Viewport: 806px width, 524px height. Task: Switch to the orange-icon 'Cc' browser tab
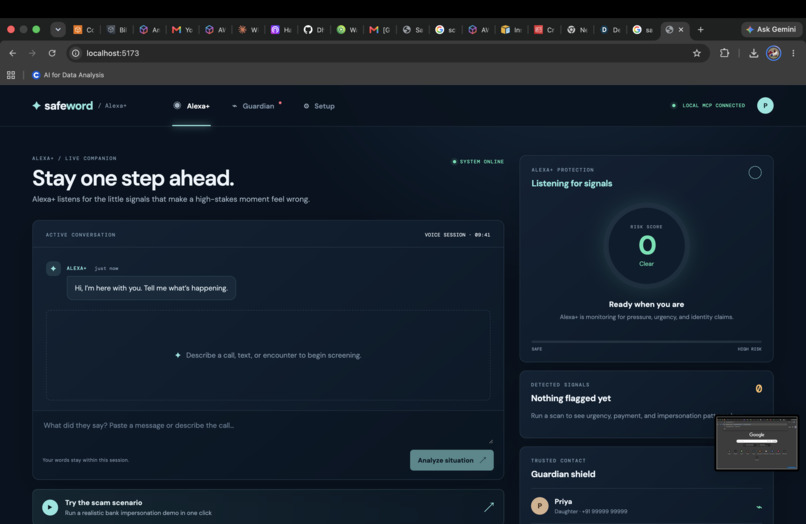(x=83, y=30)
